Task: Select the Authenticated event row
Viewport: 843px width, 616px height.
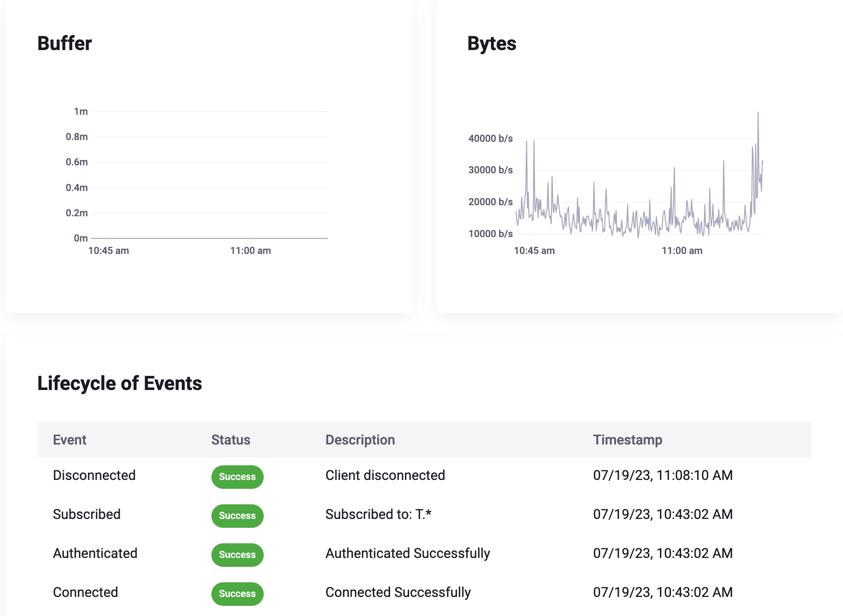Action: (95, 553)
